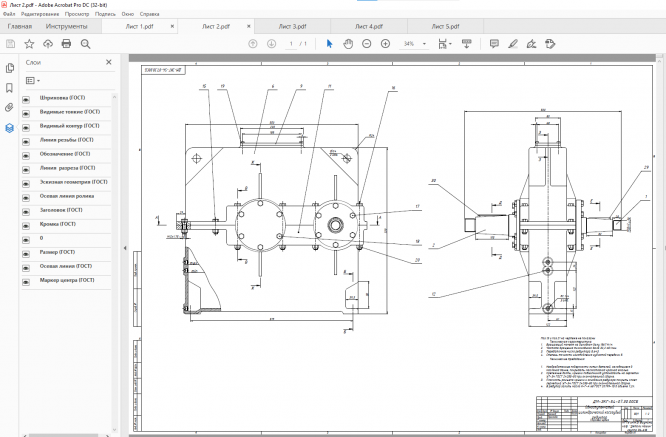Click the zoom in plus button
The width and height of the screenshot is (666, 437).
[x=385, y=44]
